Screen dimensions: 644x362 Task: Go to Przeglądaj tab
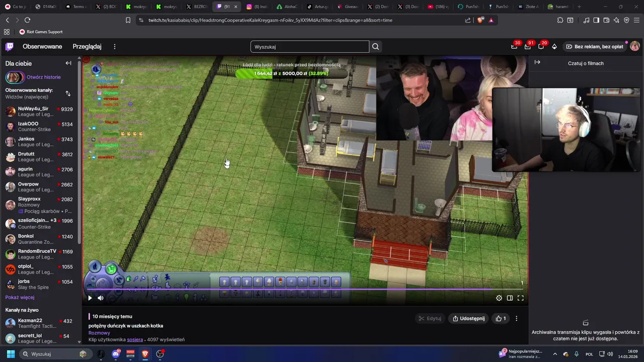point(87,47)
